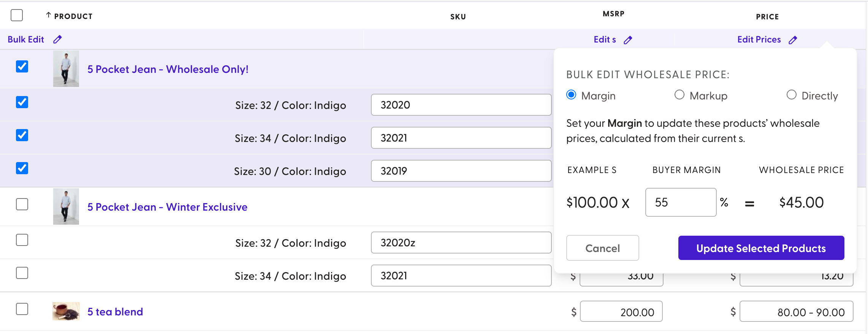
Task: Uncheck the 5 Pocket Jean Wholesale Only checkbox
Action: (x=22, y=66)
